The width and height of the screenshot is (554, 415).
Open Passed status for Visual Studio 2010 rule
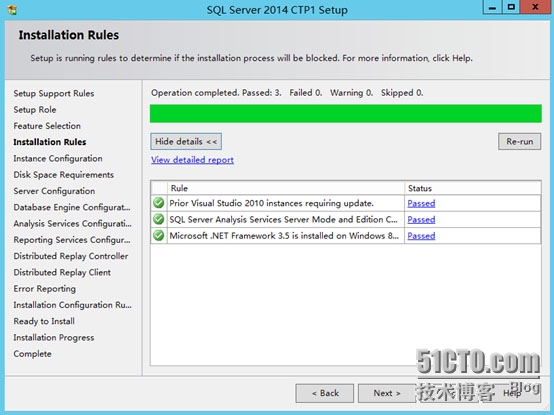421,203
